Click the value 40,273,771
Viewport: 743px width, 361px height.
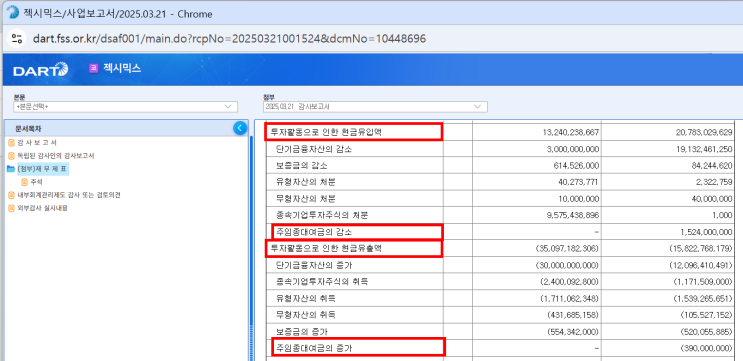(580, 182)
